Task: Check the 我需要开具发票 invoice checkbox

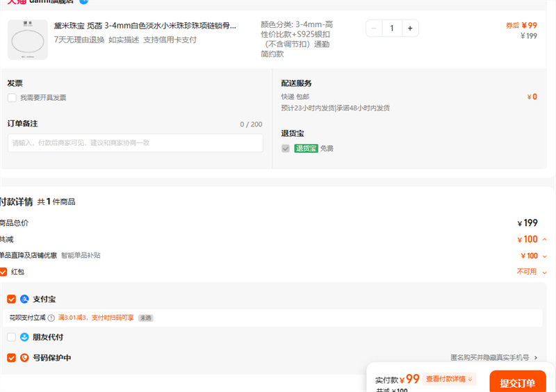Action: [12, 98]
